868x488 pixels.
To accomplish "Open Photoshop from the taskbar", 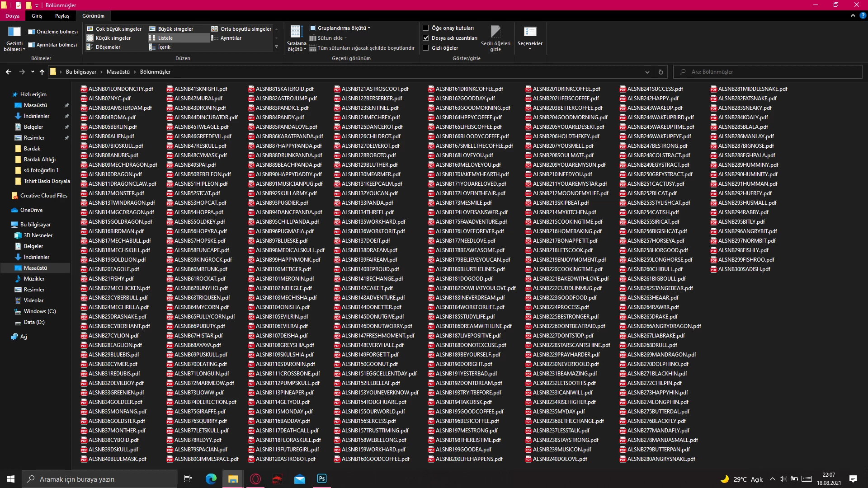I will pos(321,479).
